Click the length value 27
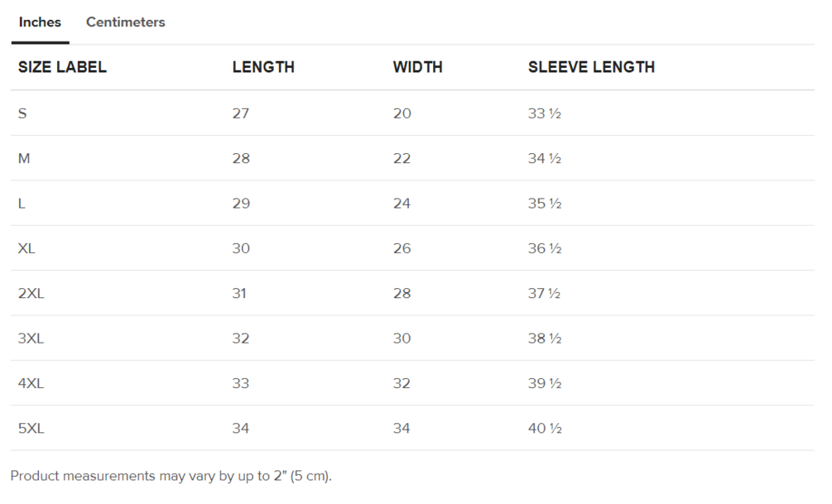This screenshot has width=832, height=504. [x=240, y=113]
